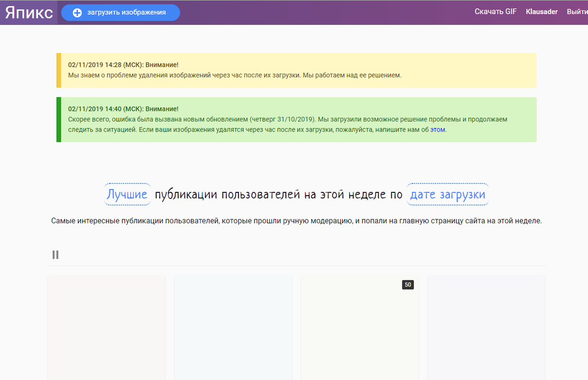Image resolution: width=588 pixels, height=380 pixels.
Task: Click the 50 count badge
Action: pyautogui.click(x=408, y=285)
